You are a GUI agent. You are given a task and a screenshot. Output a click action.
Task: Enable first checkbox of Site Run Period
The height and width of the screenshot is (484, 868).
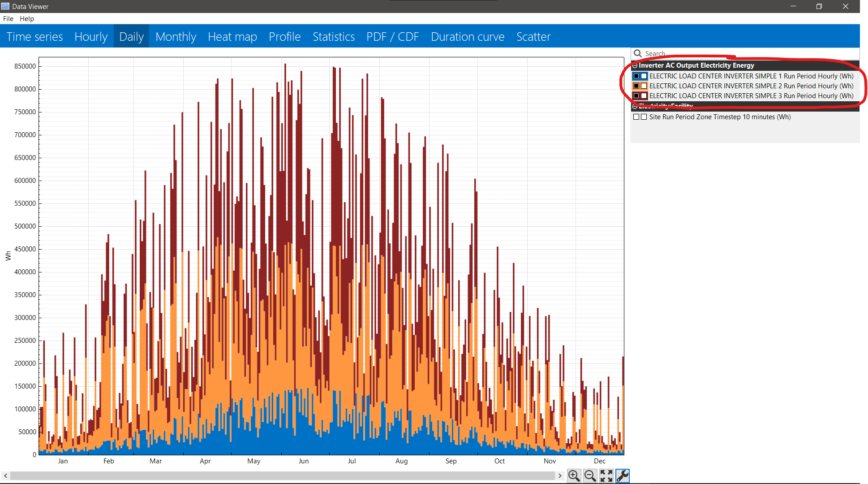636,117
